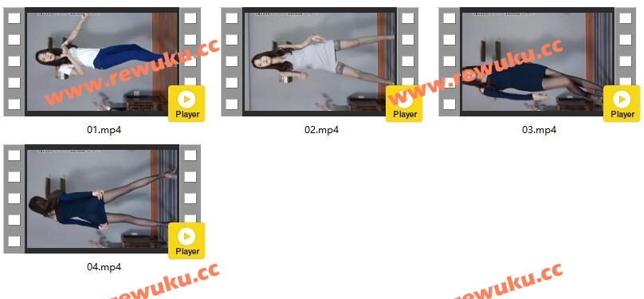The width and height of the screenshot is (644, 299).
Task: Click the yellow Player badge on 04.mp4
Action: [x=187, y=241]
